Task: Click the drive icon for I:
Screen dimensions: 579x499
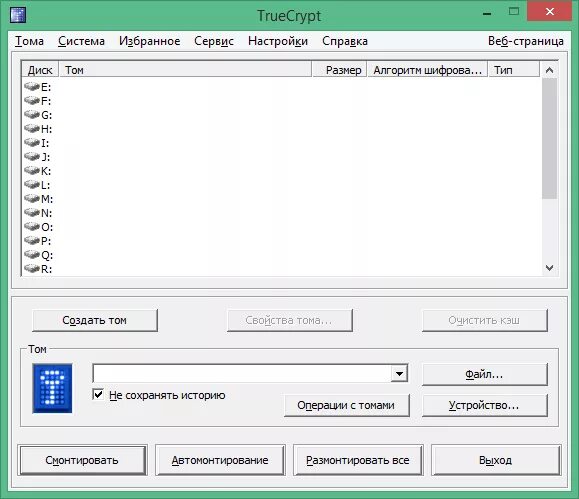Action: [x=32, y=143]
